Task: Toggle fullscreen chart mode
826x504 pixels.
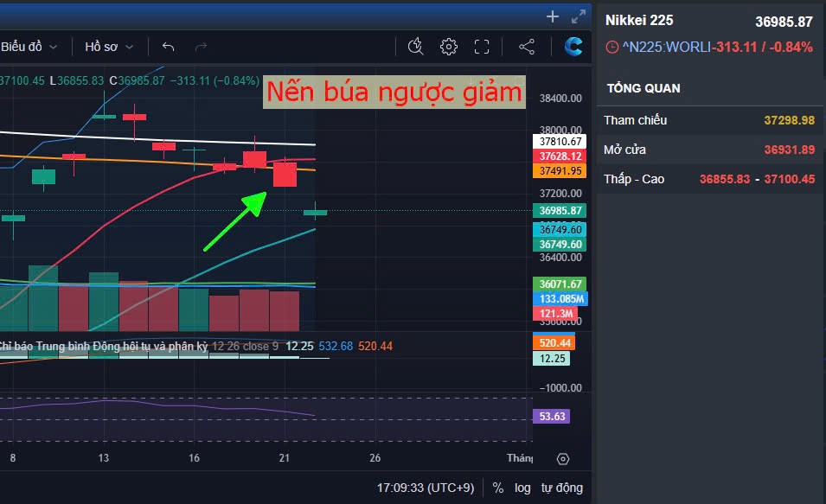Action: (x=482, y=47)
